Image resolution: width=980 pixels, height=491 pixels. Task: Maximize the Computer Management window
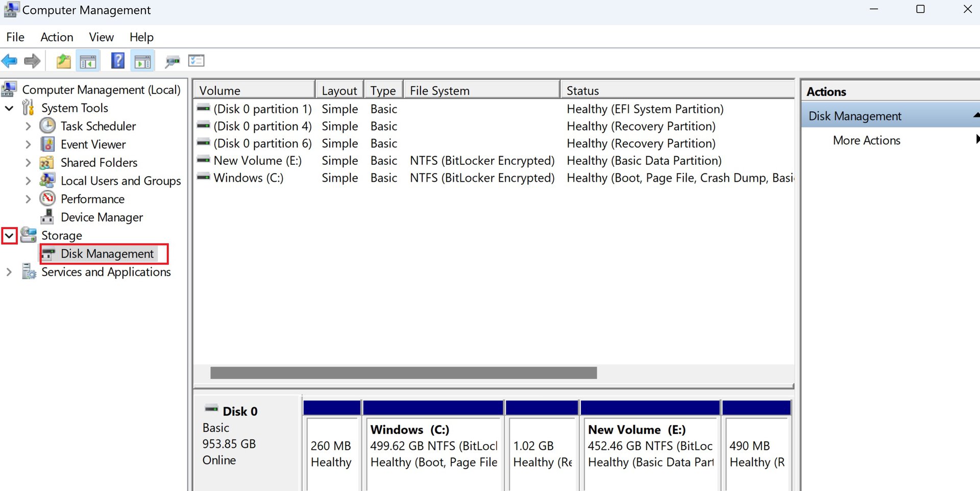[x=920, y=9]
